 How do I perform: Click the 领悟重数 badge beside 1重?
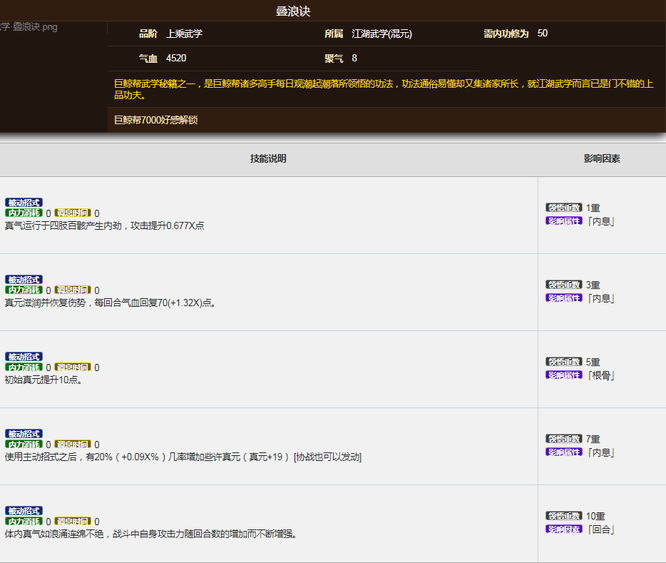tap(564, 208)
